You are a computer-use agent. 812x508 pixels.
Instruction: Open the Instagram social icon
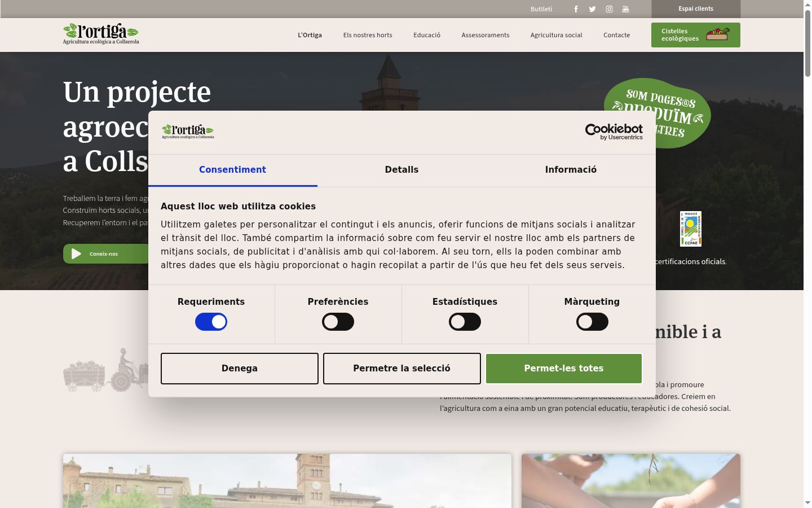[609, 9]
